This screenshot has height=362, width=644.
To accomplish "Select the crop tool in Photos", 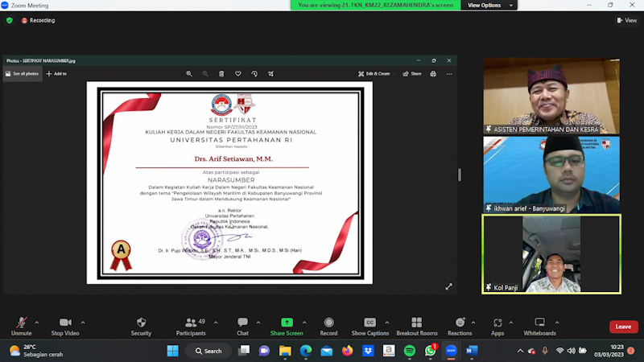I will tap(270, 74).
